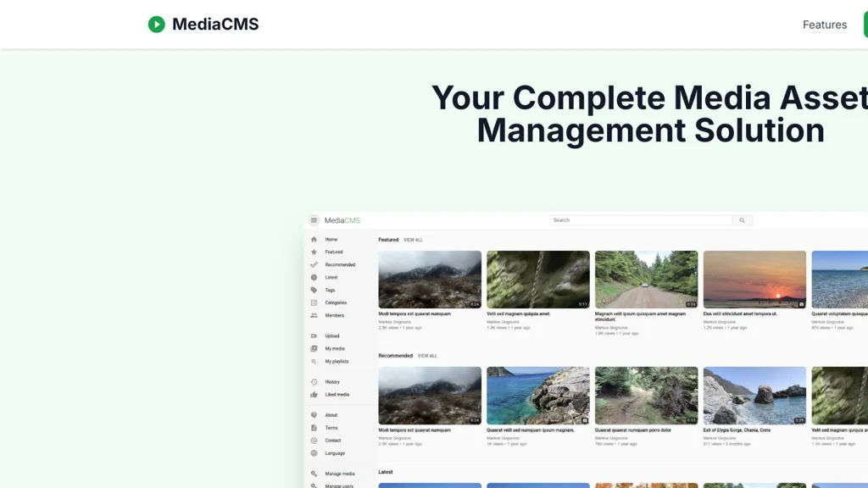
Task: Click 'Manage media' text in sidebar
Action: 340,474
